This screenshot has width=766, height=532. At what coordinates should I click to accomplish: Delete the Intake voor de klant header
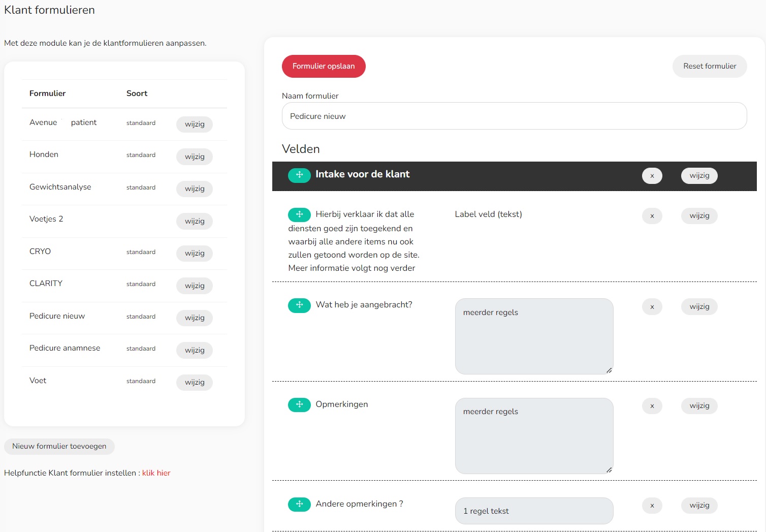point(652,176)
